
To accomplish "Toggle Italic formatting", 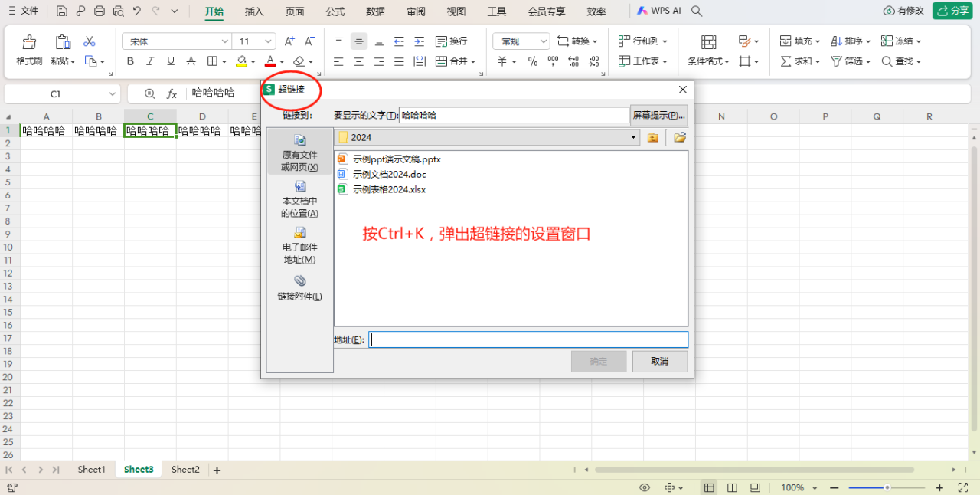I will (150, 61).
